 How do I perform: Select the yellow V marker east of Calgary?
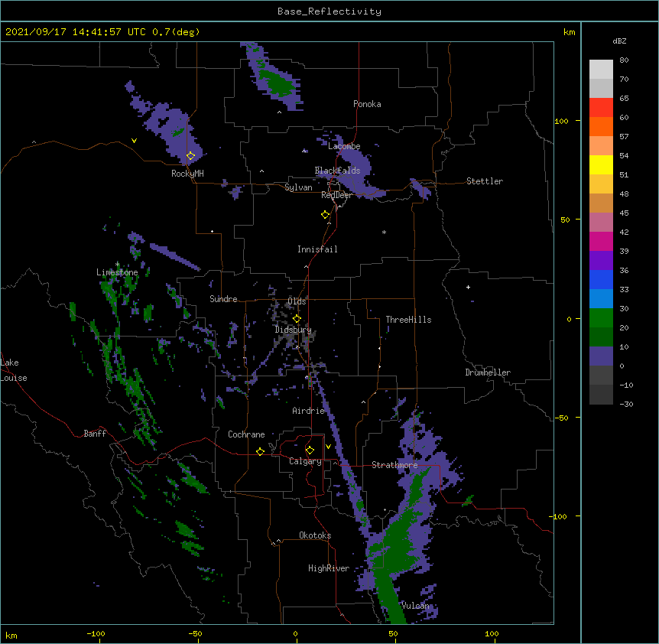click(x=328, y=447)
